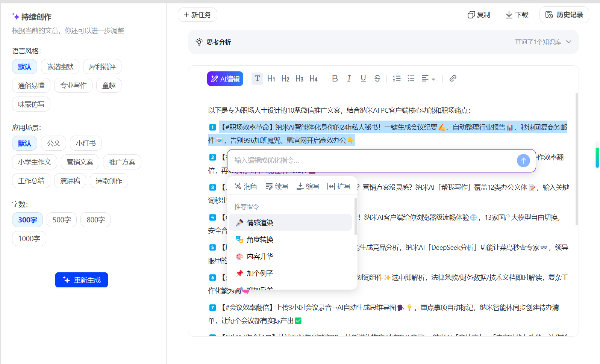Click the AI编辑 button

pyautogui.click(x=225, y=79)
